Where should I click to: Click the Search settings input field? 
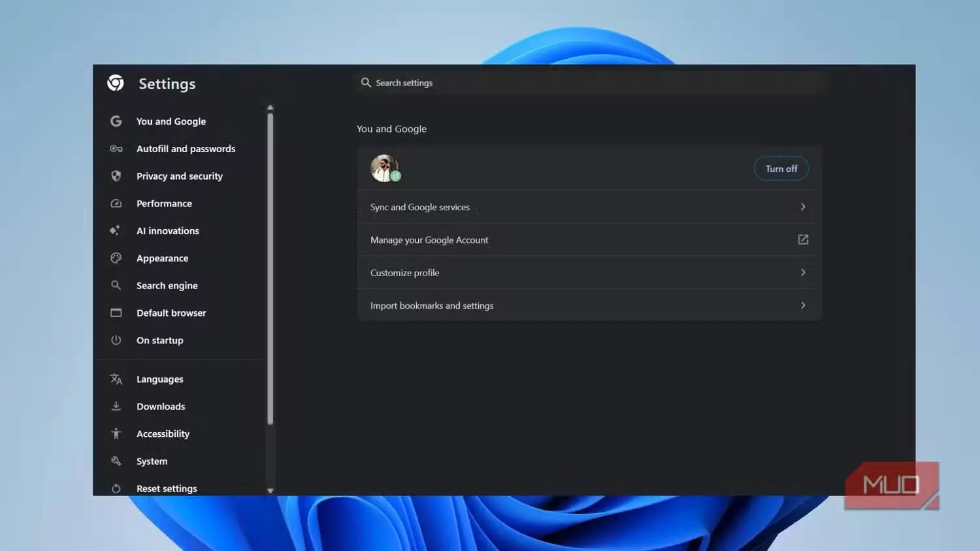coord(591,83)
